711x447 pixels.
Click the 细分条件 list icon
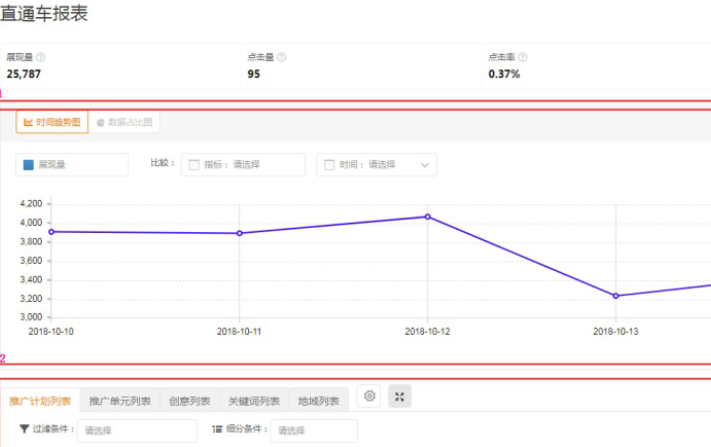point(217,430)
